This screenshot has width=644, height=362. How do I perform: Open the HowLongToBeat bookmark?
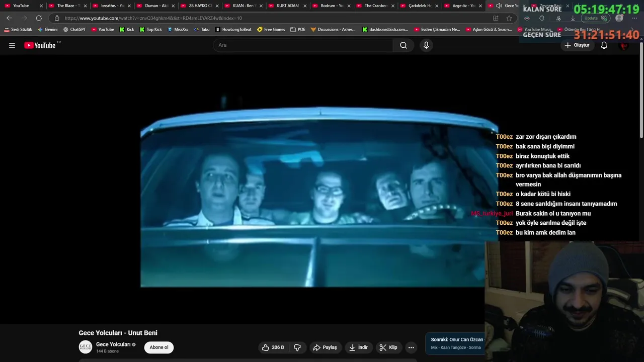tap(233, 30)
